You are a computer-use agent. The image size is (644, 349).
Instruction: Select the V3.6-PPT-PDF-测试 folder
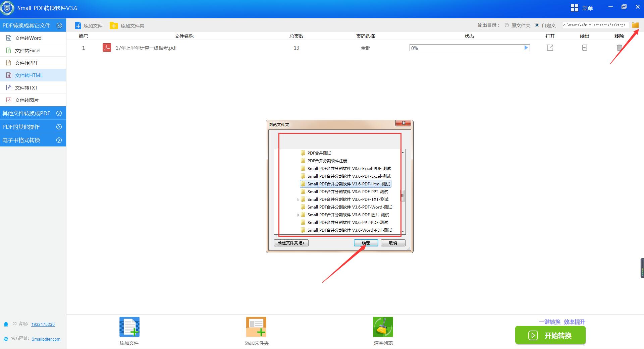(x=344, y=222)
